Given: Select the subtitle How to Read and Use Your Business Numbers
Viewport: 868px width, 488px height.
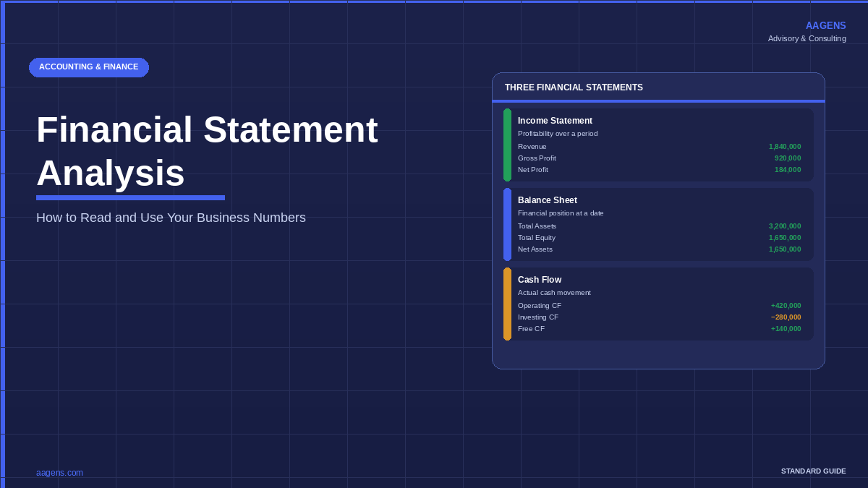Looking at the screenshot, I should (x=171, y=218).
